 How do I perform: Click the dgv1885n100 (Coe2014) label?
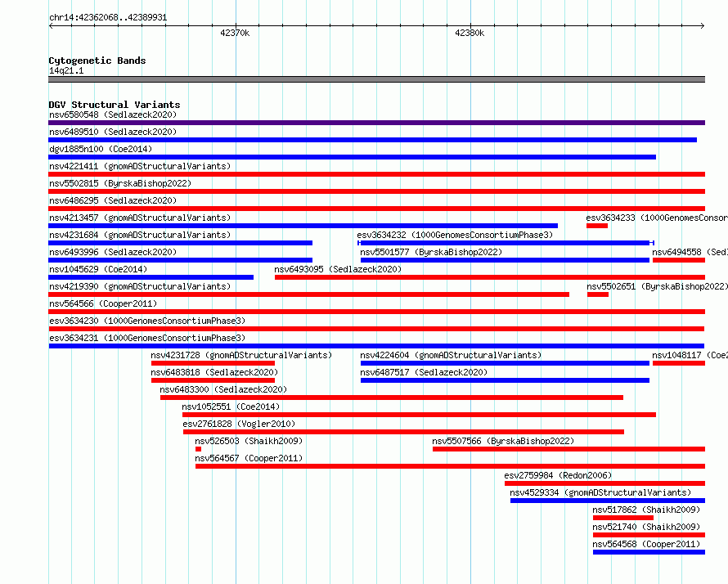101,149
